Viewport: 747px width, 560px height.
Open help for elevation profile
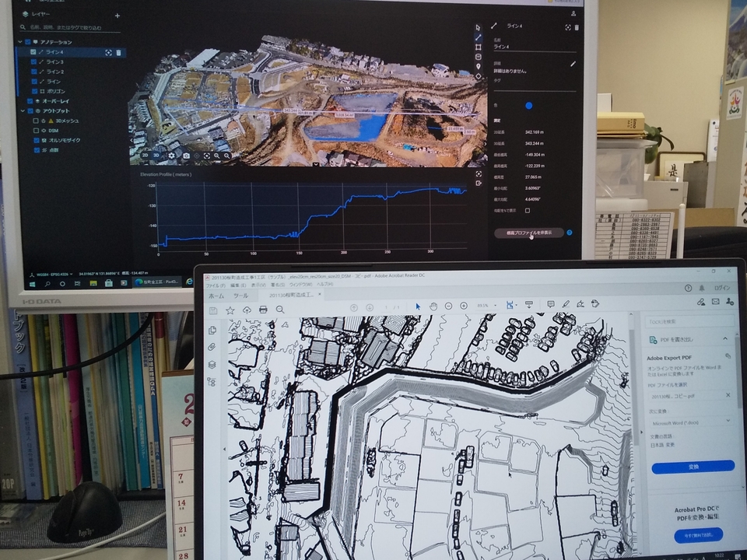570,233
